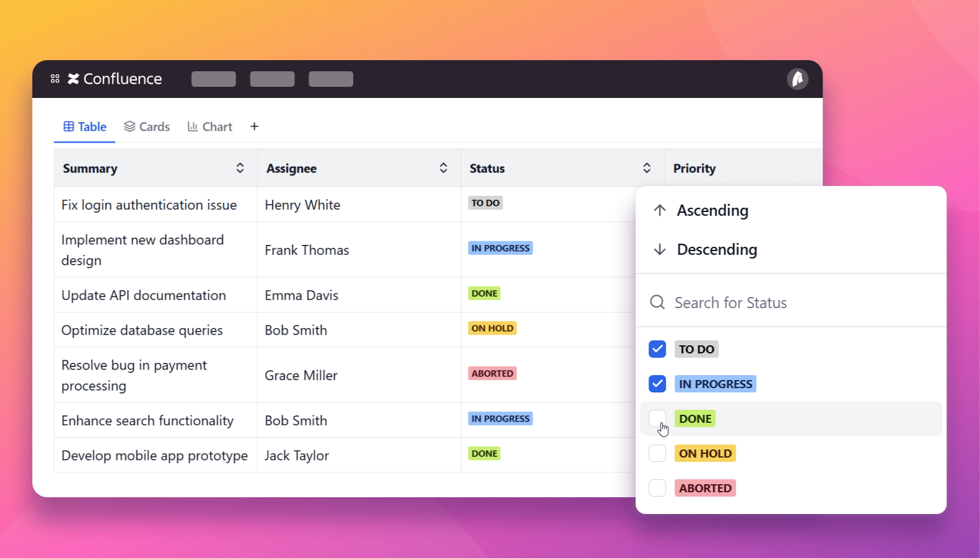Click assignee Henry White
This screenshot has width=980, height=558.
coord(302,205)
